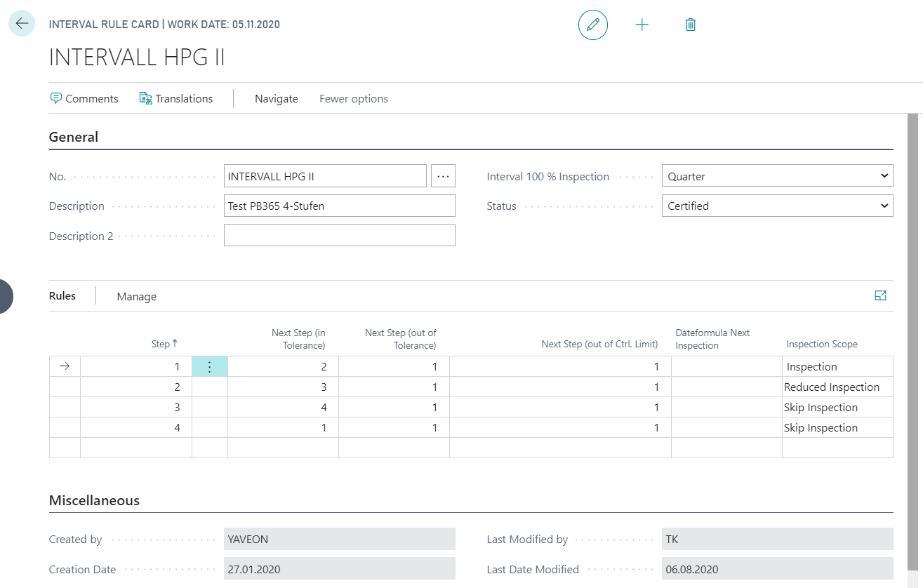Open row options for Step 1
Image resolution: width=923 pixels, height=588 pixels.
[x=210, y=366]
